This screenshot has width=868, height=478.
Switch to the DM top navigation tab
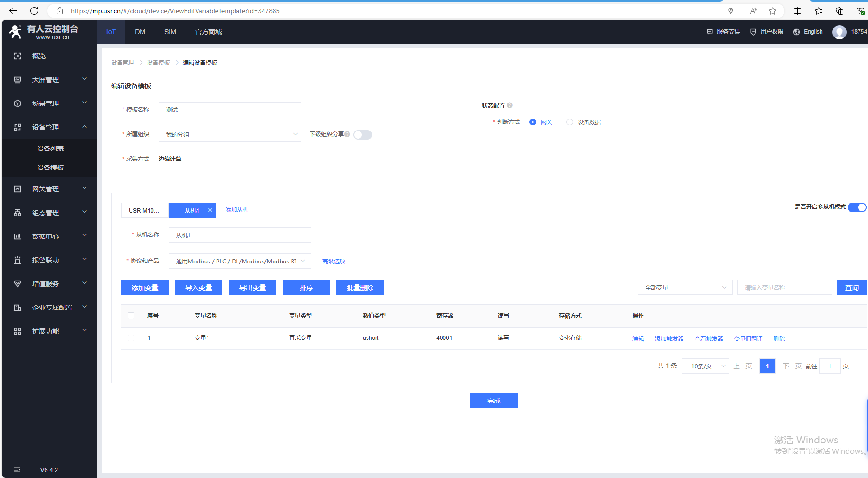[140, 32]
